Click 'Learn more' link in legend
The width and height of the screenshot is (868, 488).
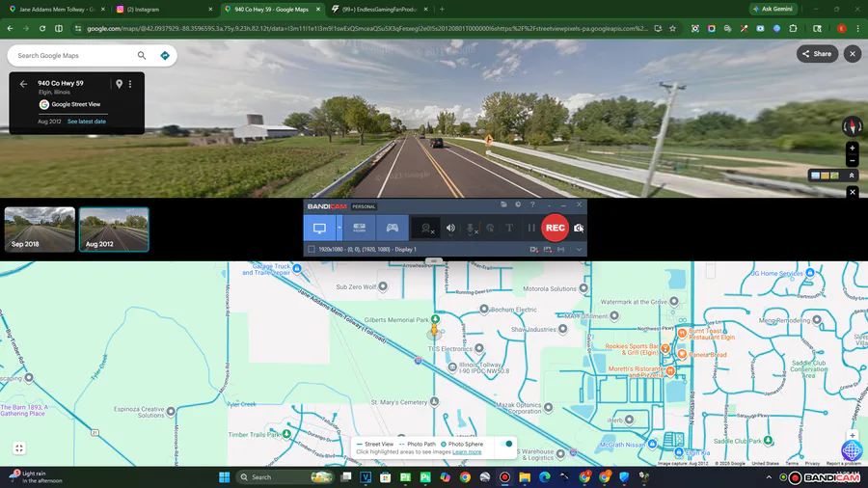click(x=467, y=452)
